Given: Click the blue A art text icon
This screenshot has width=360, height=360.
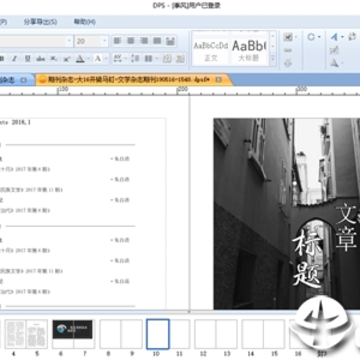Looking at the screenshot, I should point(334,37).
